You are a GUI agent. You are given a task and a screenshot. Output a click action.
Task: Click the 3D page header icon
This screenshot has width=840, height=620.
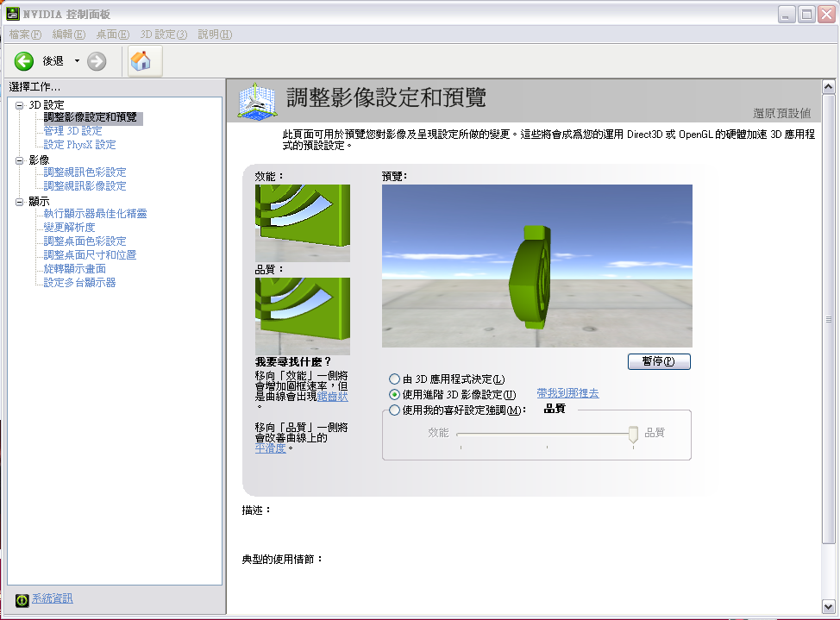pos(257,102)
